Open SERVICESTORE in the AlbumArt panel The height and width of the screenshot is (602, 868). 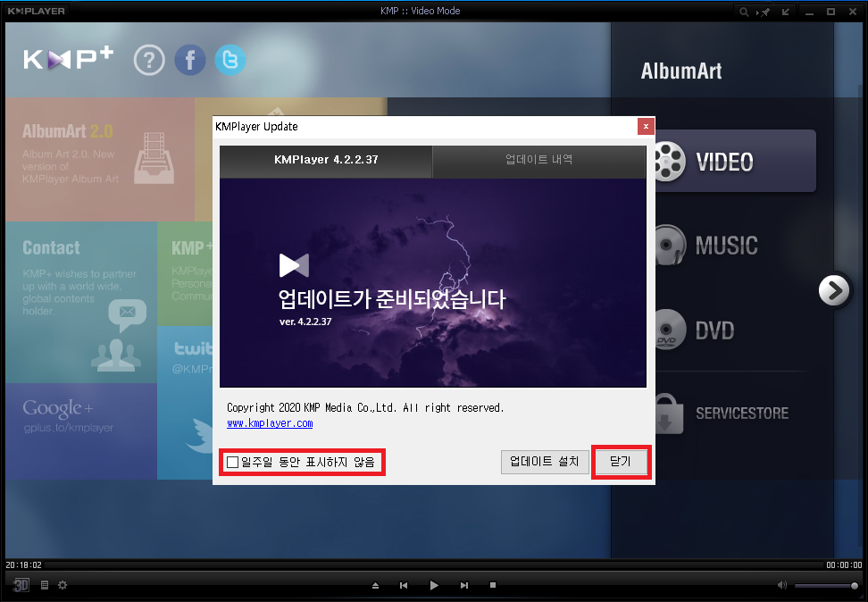click(x=722, y=414)
